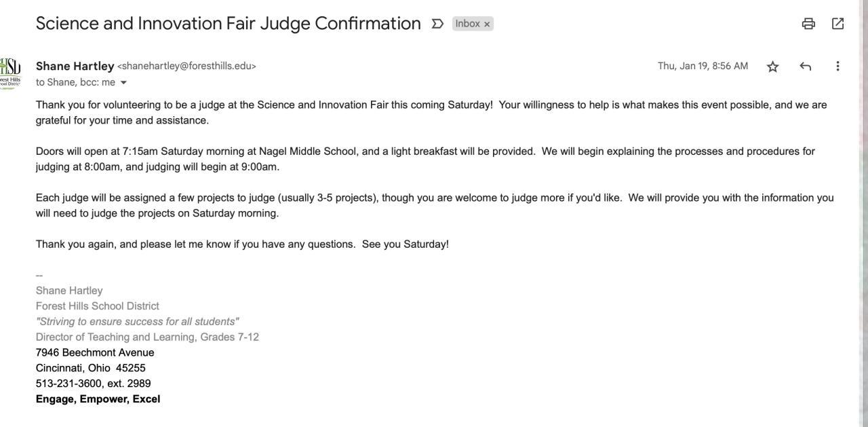Click the "Engage, Empower, Excel" signature text
The width and height of the screenshot is (868, 427).
coord(98,399)
